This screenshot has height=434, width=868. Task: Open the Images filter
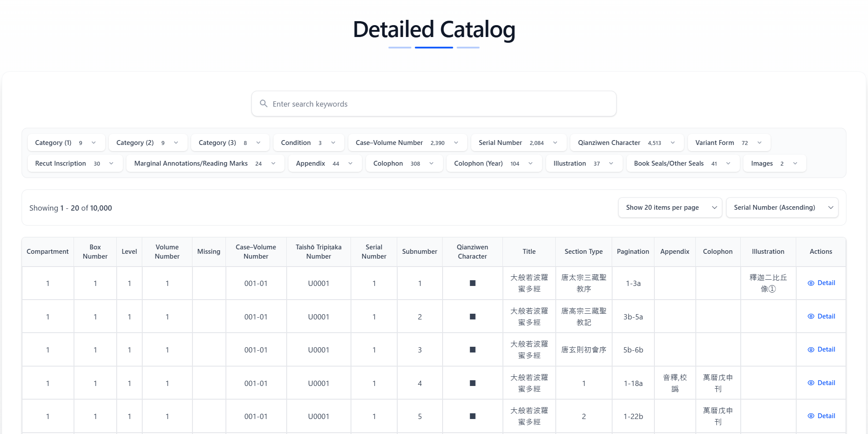(774, 163)
